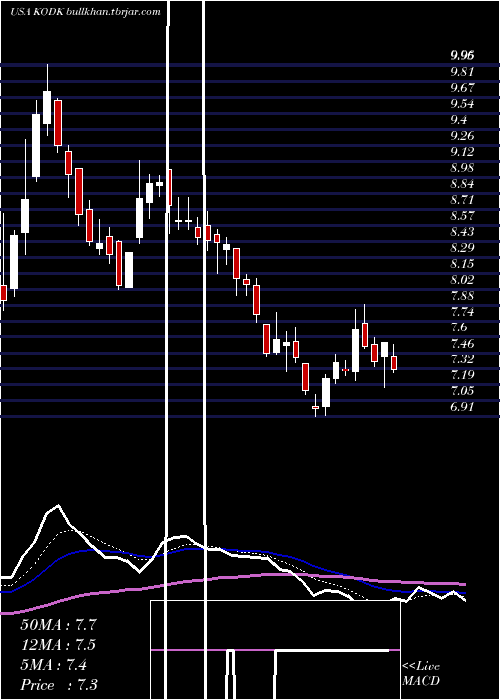Screen dimensions: 500x700
Task: Select the 7.05 price axis label
Action: (x=462, y=391)
